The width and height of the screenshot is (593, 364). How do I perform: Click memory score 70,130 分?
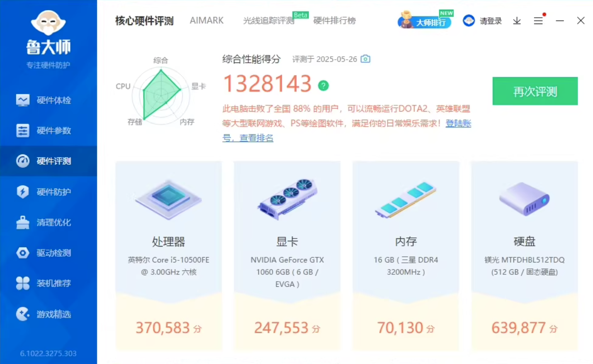point(406,328)
